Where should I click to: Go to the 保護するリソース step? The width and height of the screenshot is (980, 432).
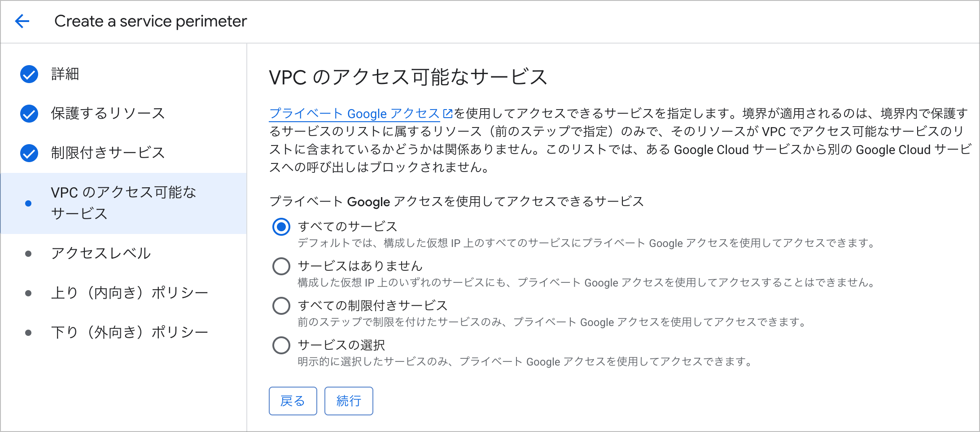pyautogui.click(x=108, y=114)
